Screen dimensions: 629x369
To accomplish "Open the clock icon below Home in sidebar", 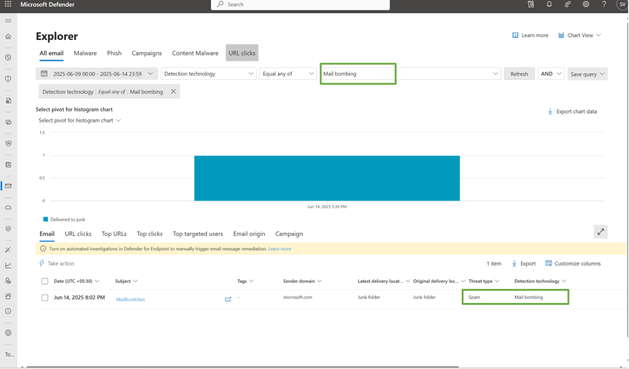I will (x=8, y=57).
